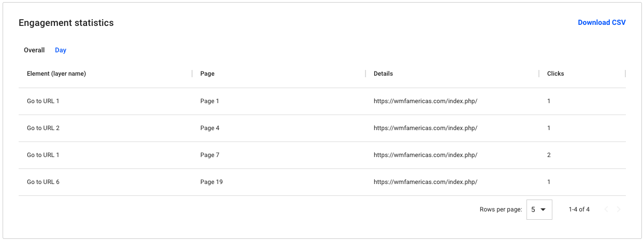Open the URL in the Page 4 row
Viewport: 644px width, 241px height.
426,128
